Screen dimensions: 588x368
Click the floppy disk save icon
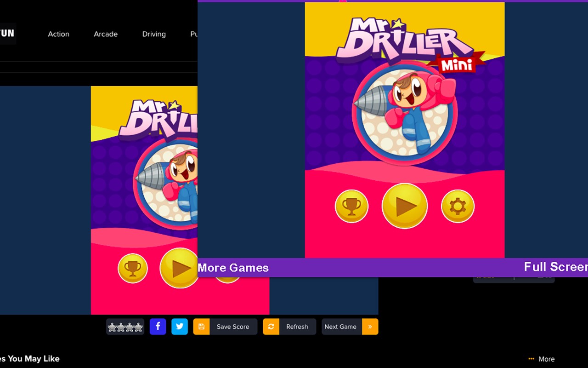coord(201,327)
